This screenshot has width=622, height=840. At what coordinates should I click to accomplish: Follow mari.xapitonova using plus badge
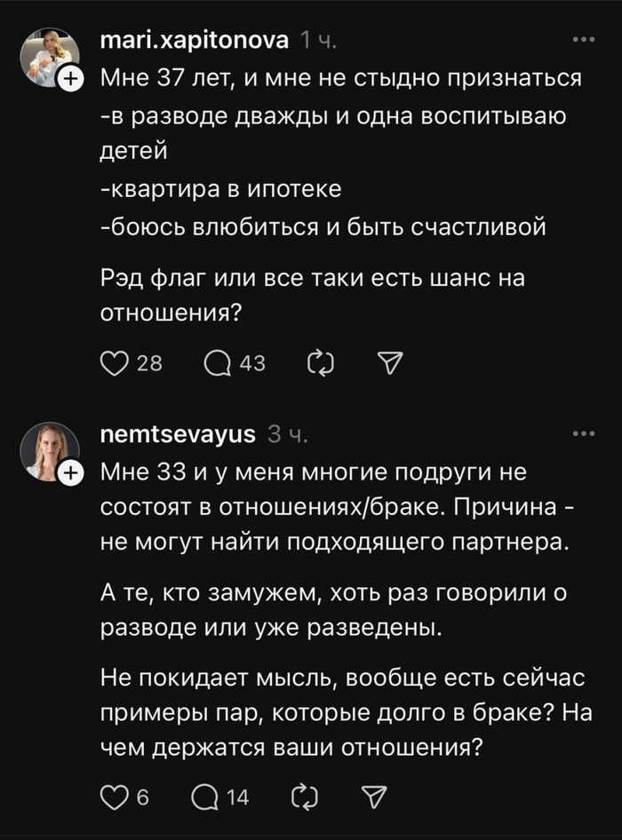[x=70, y=80]
